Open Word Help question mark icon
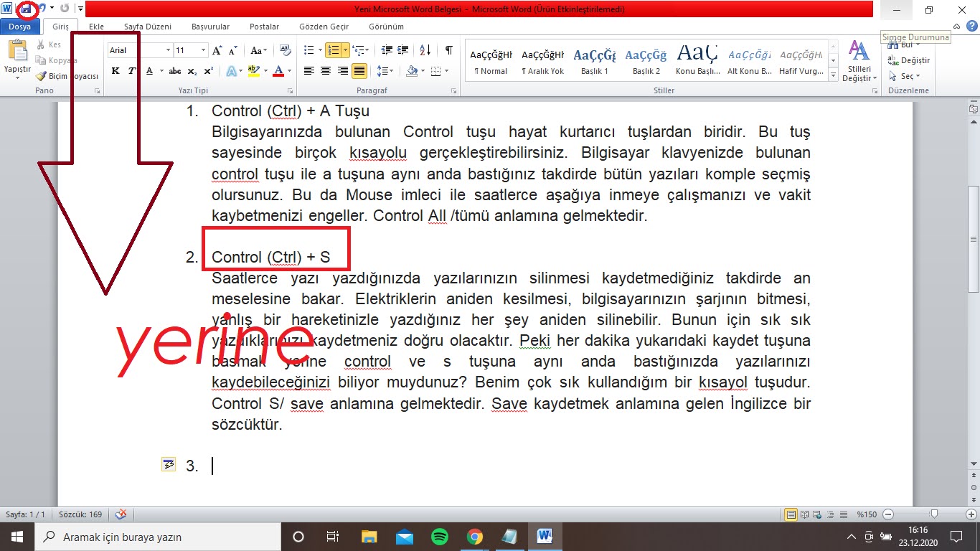 click(x=971, y=27)
